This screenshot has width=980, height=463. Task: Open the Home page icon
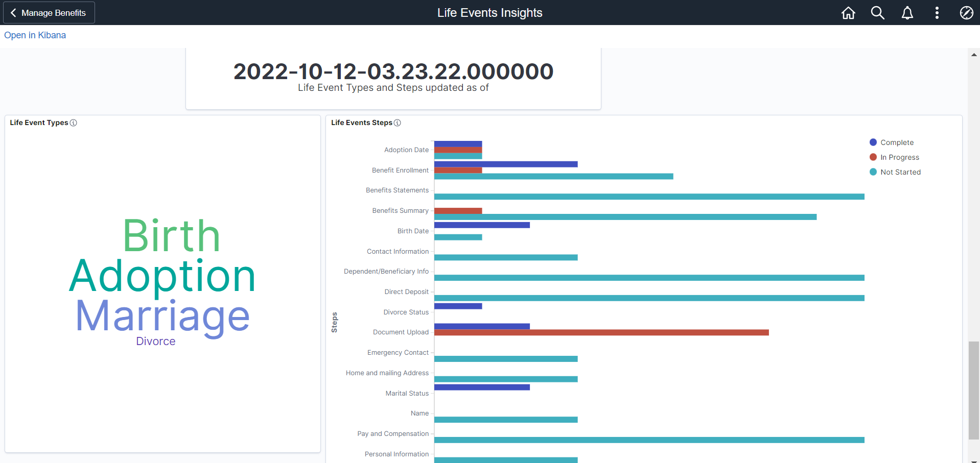click(x=848, y=13)
